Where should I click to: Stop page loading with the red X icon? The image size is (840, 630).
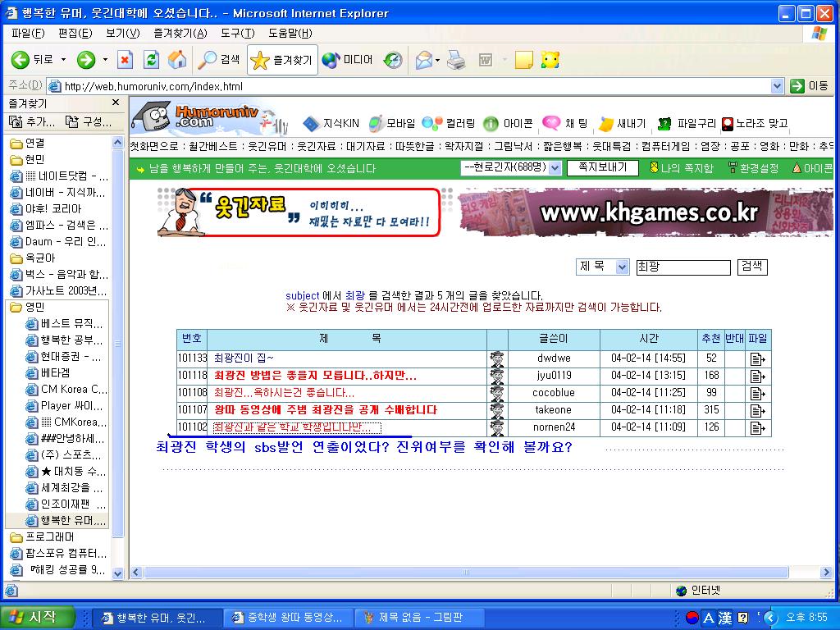click(x=125, y=59)
